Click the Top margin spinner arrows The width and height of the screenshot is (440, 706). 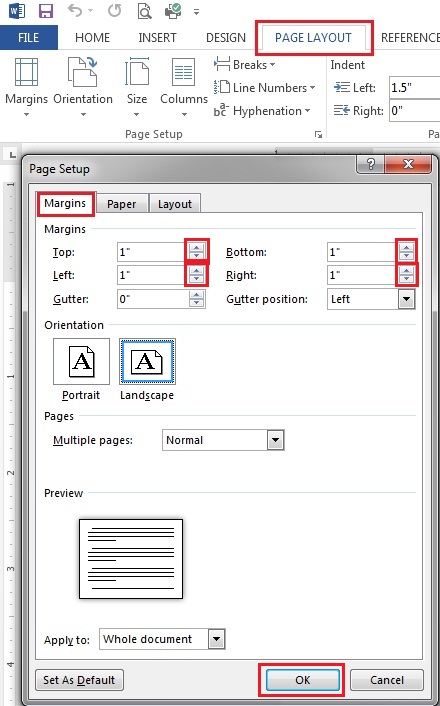[196, 252]
